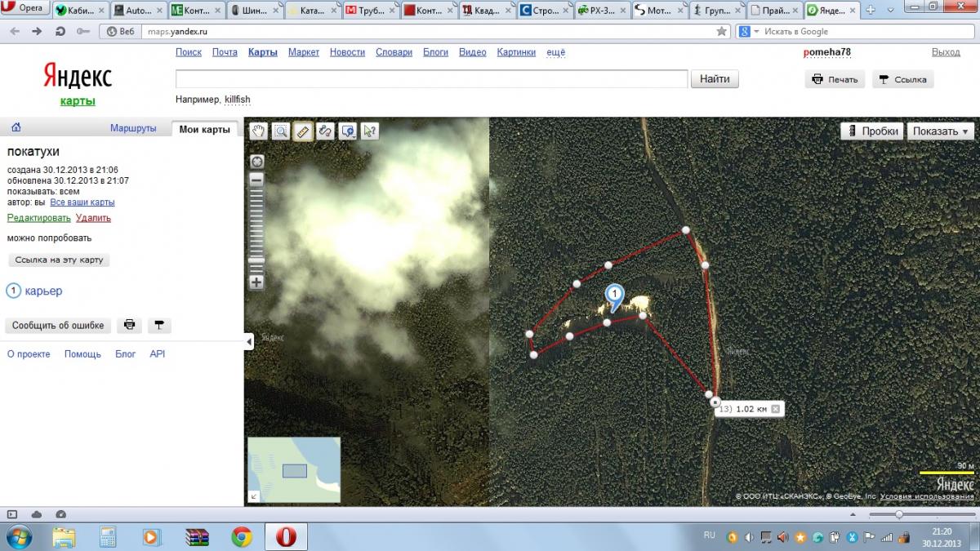
Task: Click the Редактировать link
Action: point(38,218)
